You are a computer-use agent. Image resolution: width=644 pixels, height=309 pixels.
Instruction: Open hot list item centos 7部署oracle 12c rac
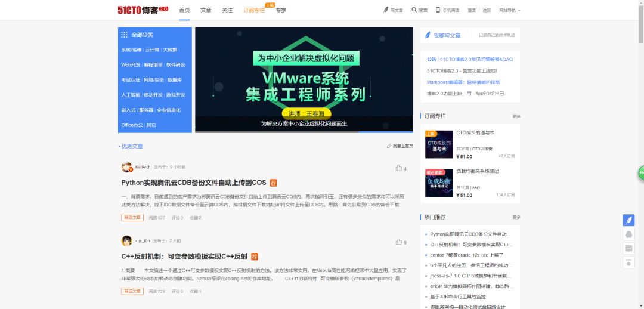[467, 255]
